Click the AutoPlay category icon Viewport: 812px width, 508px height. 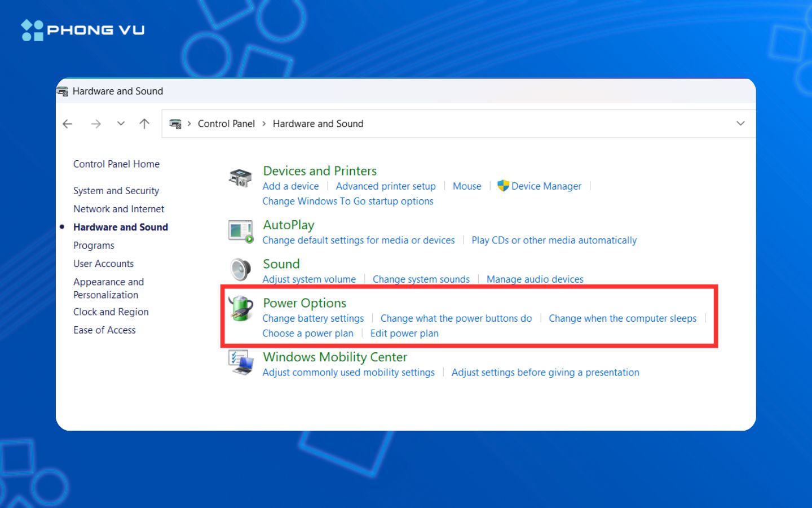coord(241,231)
